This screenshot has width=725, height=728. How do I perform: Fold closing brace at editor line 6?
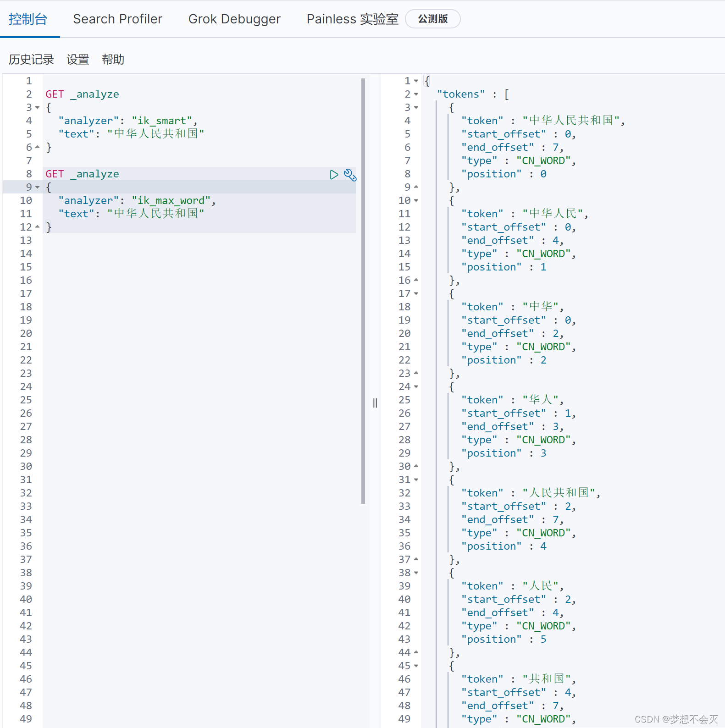coord(38,147)
